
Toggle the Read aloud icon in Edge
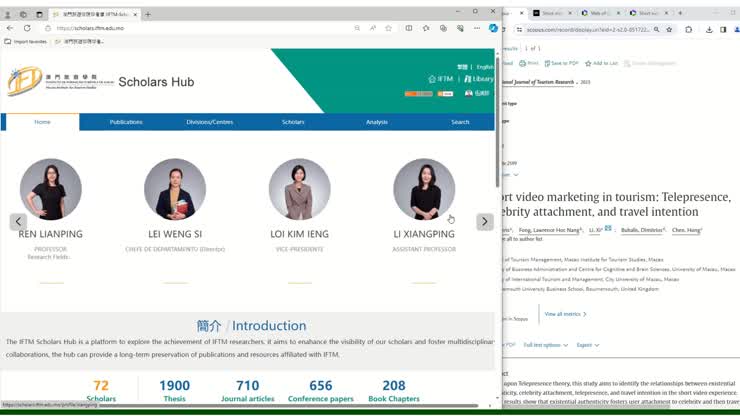[373, 28]
